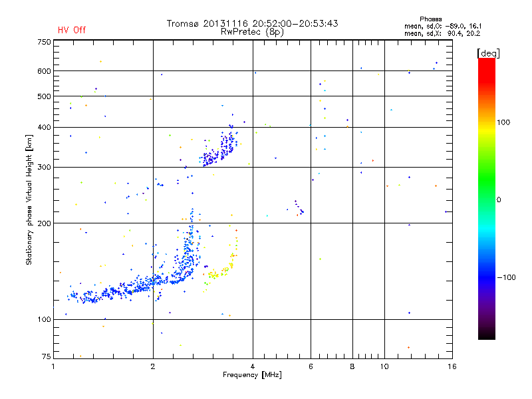Screen dimensions: 532x399
Task: Click the '[deg]' colorbar unit label
Action: 488,53
